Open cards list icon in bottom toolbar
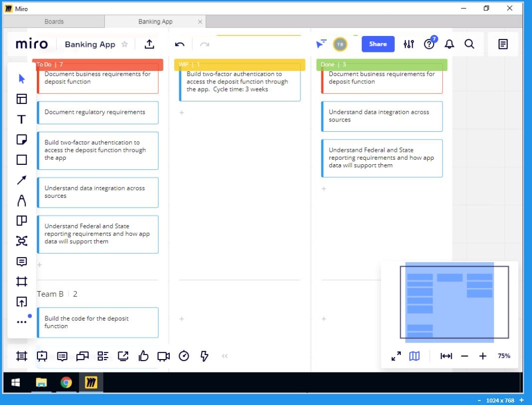The width and height of the screenshot is (532, 405). [103, 356]
